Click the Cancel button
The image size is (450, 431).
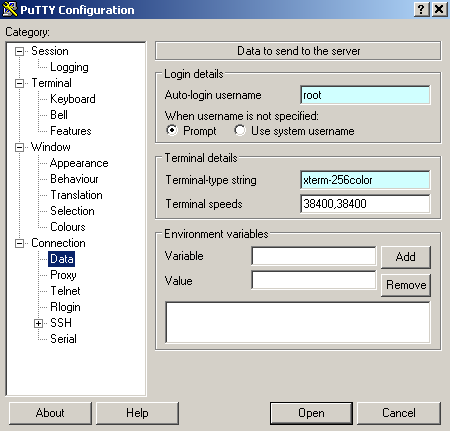click(399, 413)
